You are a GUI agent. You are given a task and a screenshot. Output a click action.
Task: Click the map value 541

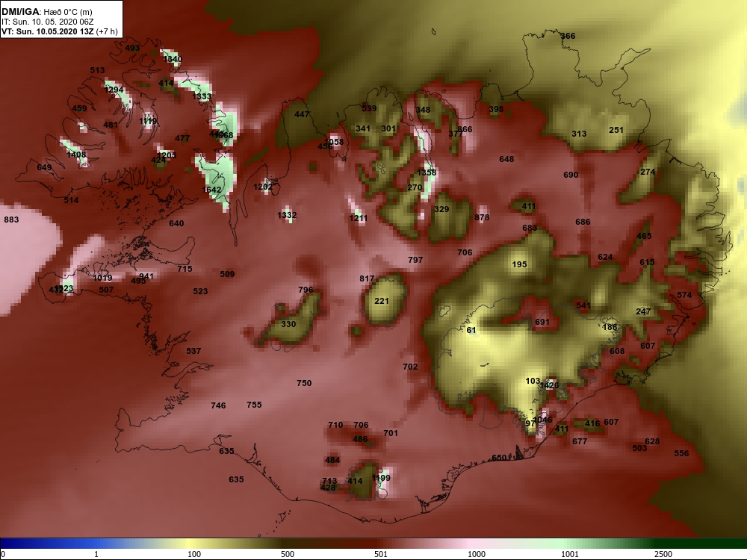[583, 305]
